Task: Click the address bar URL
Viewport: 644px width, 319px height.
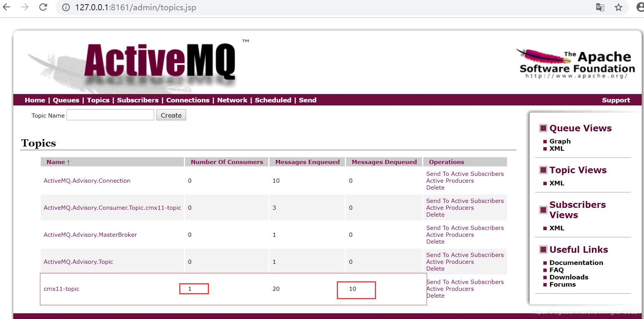Action: (x=135, y=8)
